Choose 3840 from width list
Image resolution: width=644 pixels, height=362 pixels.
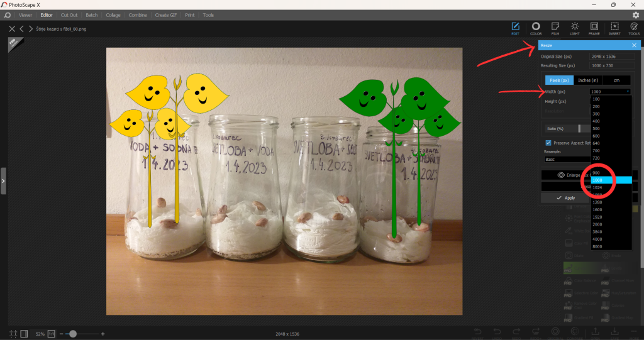[611, 232]
